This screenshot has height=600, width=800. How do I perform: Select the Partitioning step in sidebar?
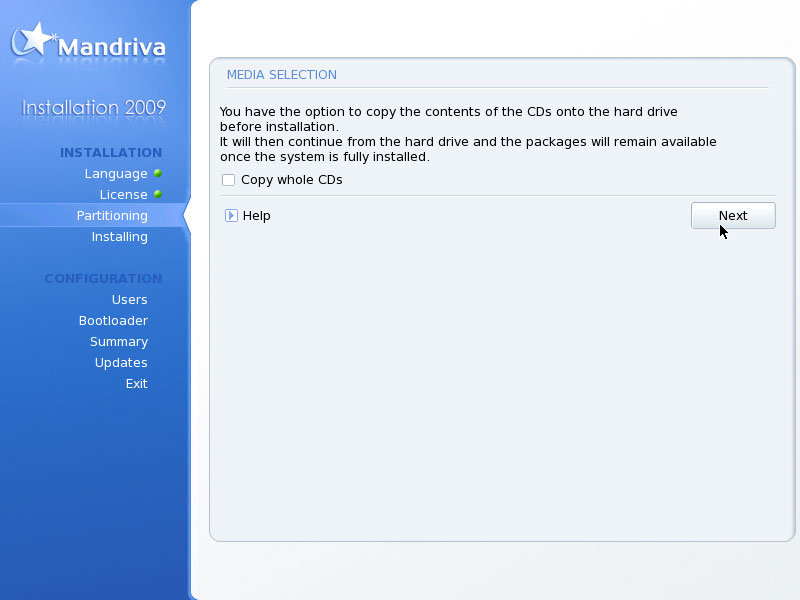tap(112, 215)
